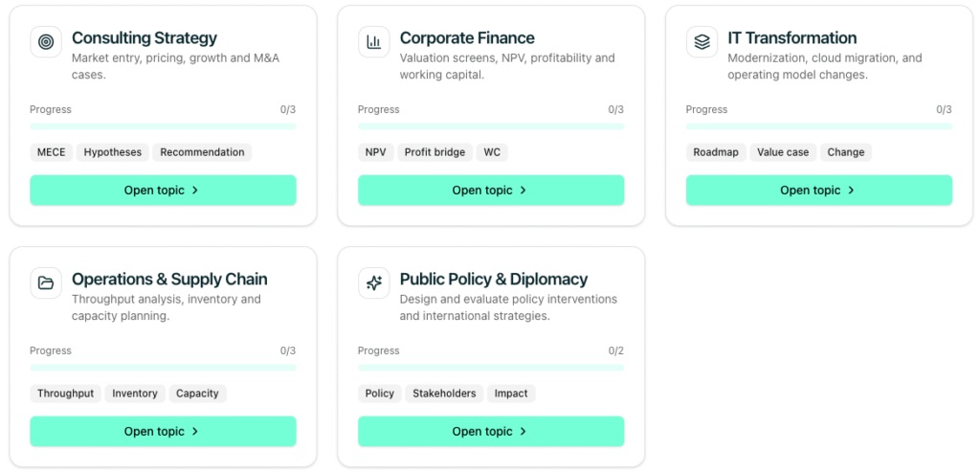The width and height of the screenshot is (980, 474).
Task: Click the NPV tag chip
Action: pyautogui.click(x=375, y=152)
